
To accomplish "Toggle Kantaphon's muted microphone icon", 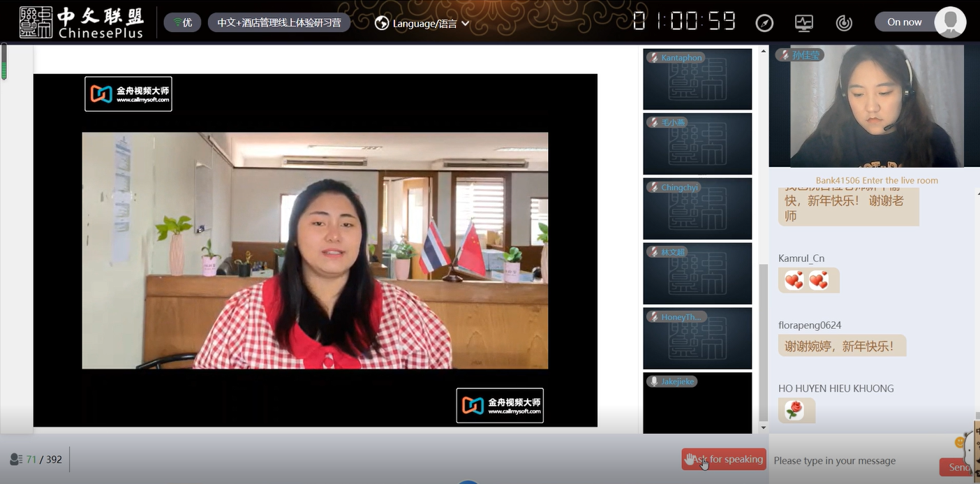I will point(653,58).
